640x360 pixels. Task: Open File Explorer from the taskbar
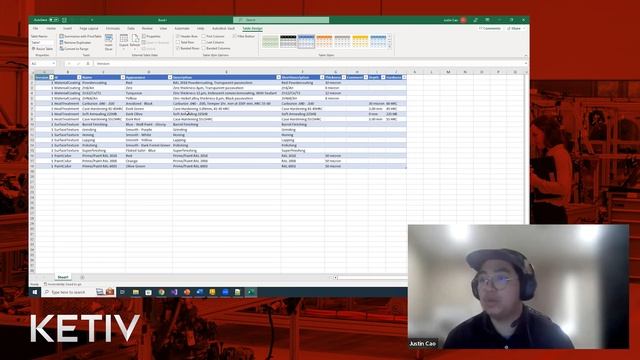136,292
